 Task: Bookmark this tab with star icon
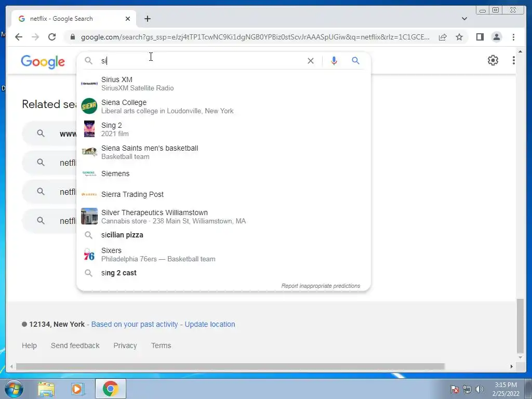coord(459,37)
